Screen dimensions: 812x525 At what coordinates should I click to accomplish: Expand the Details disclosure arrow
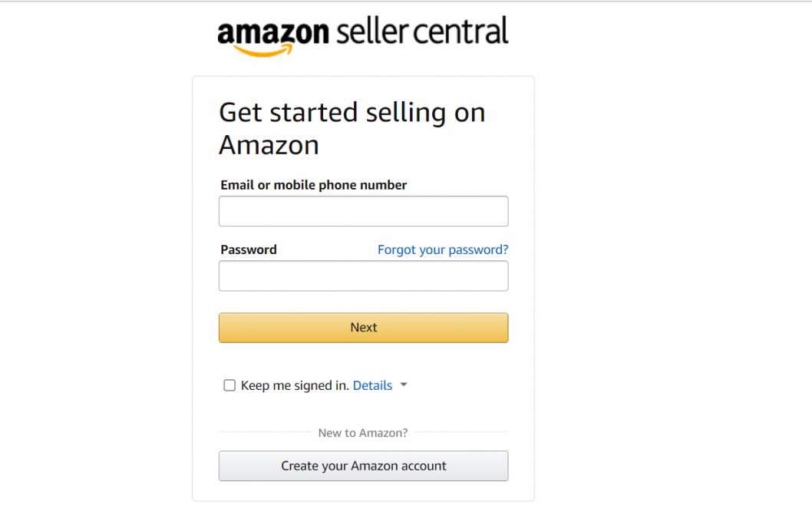click(404, 385)
